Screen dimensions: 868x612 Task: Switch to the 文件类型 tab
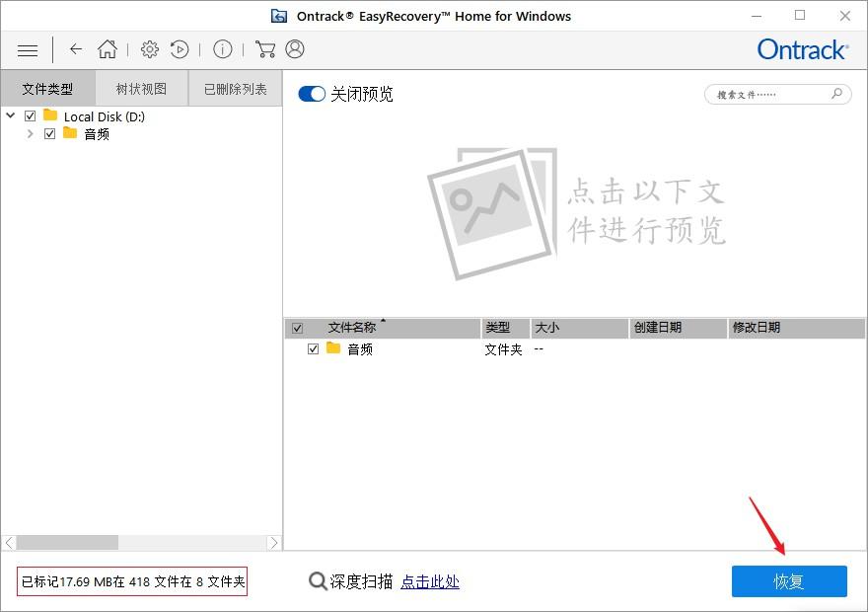coord(47,89)
